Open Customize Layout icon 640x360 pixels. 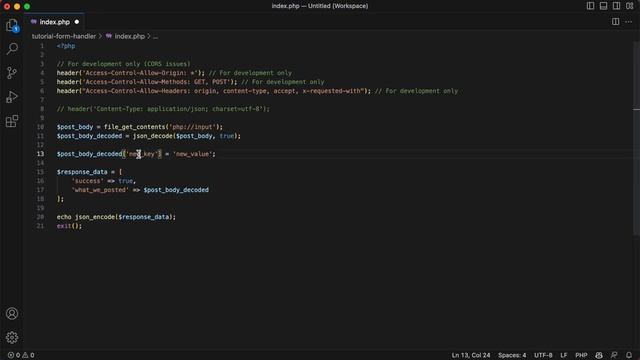(x=630, y=6)
